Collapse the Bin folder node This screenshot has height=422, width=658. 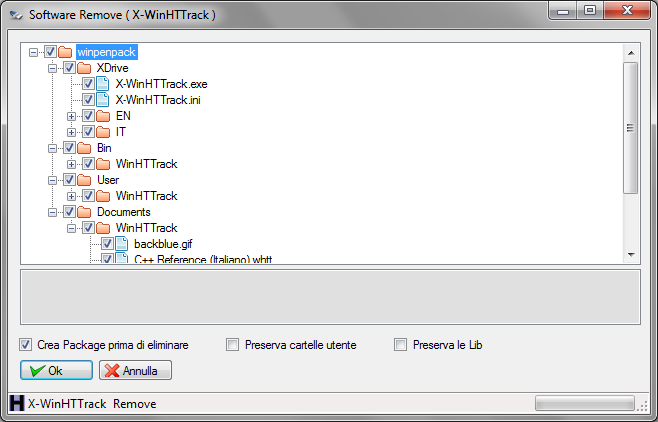click(x=52, y=148)
